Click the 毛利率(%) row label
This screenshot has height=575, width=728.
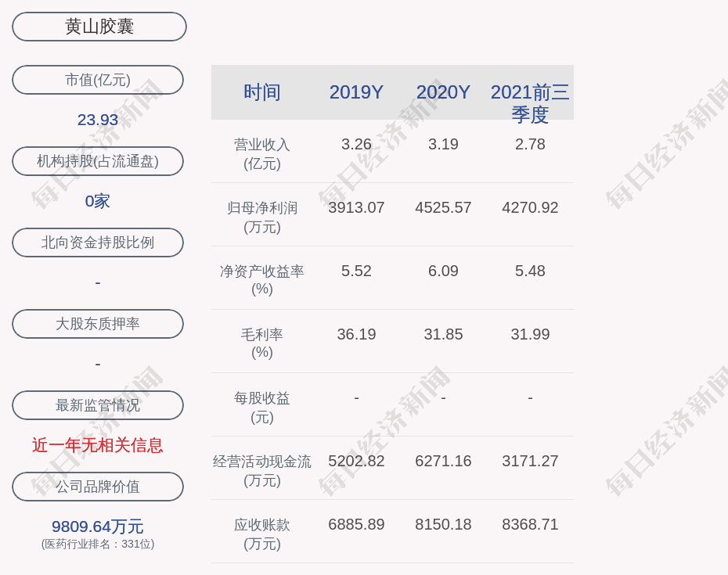click(x=262, y=343)
